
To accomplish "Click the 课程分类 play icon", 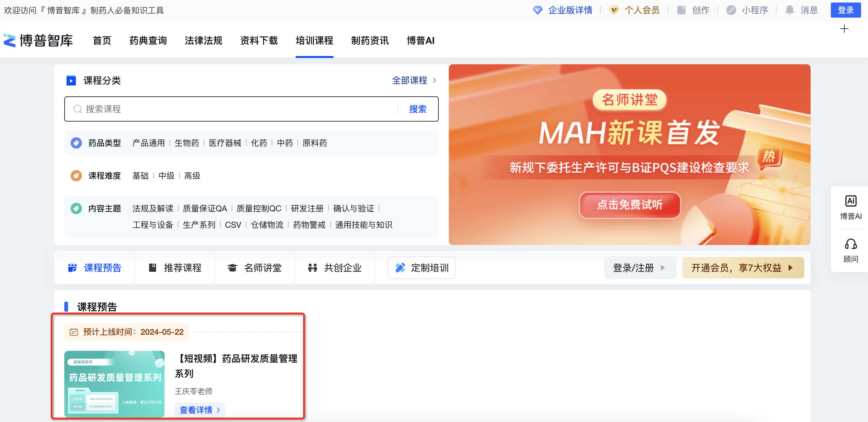I will tap(71, 81).
